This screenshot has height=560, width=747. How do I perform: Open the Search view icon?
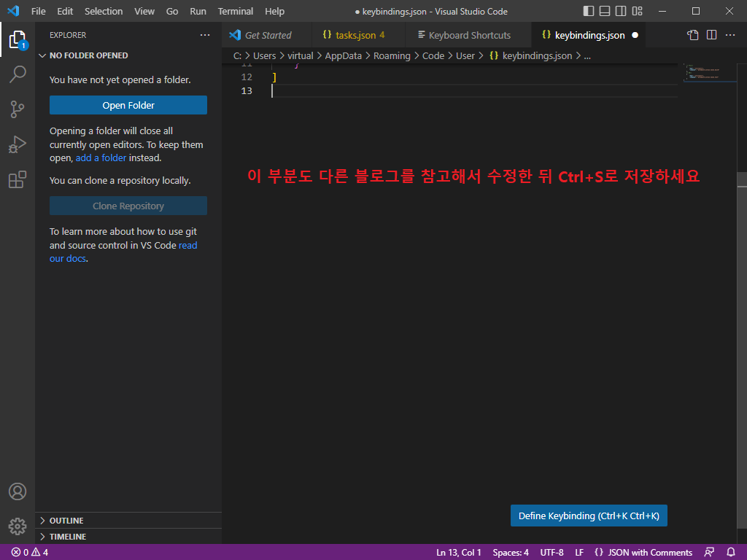[x=18, y=74]
